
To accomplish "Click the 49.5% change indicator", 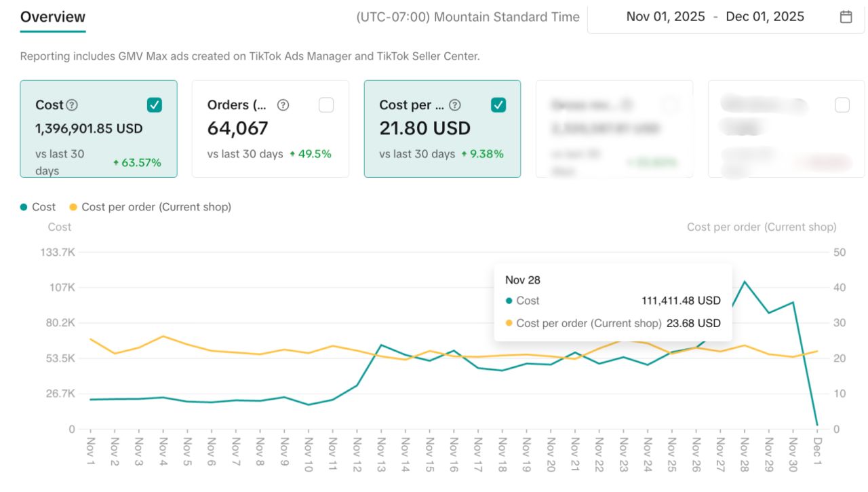I will coord(310,154).
